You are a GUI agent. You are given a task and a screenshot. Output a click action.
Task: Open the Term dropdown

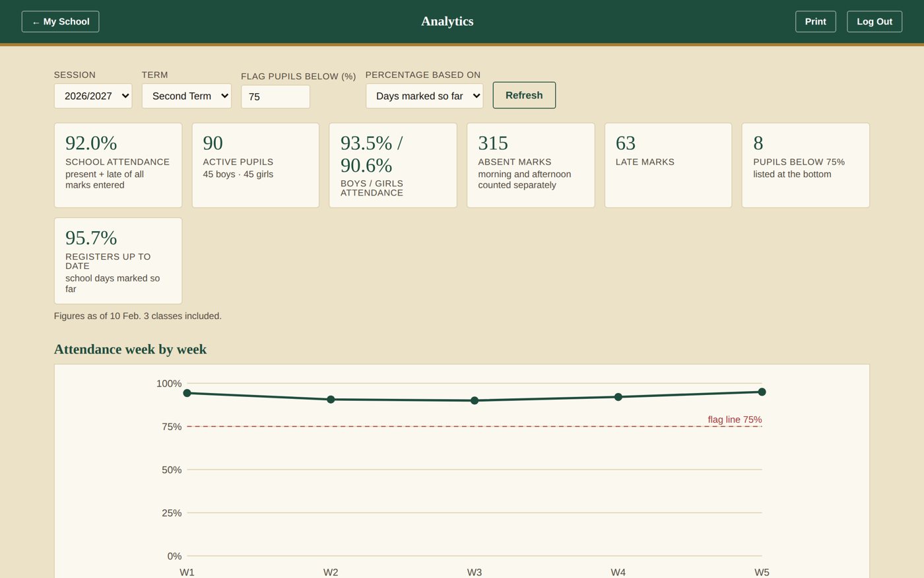(187, 96)
